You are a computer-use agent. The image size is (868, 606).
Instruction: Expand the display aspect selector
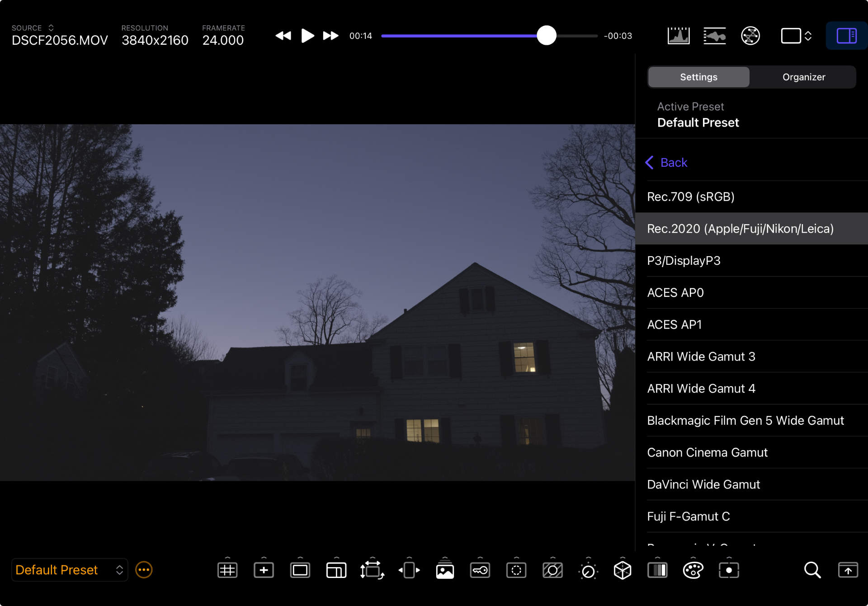coord(796,36)
